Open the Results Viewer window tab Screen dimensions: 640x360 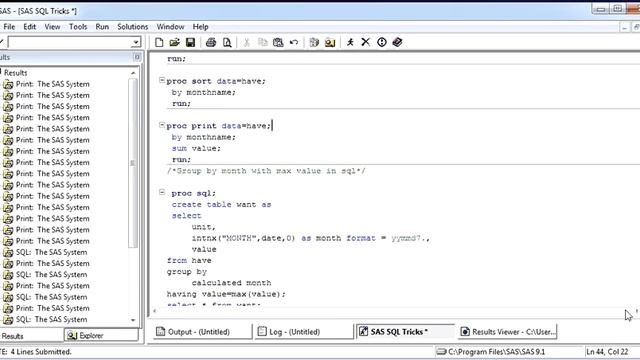coord(507,332)
